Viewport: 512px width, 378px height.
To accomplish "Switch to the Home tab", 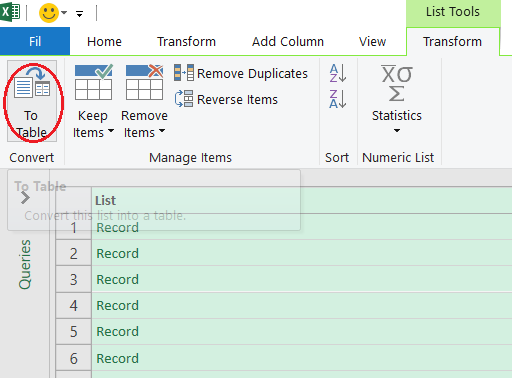I will (104, 42).
